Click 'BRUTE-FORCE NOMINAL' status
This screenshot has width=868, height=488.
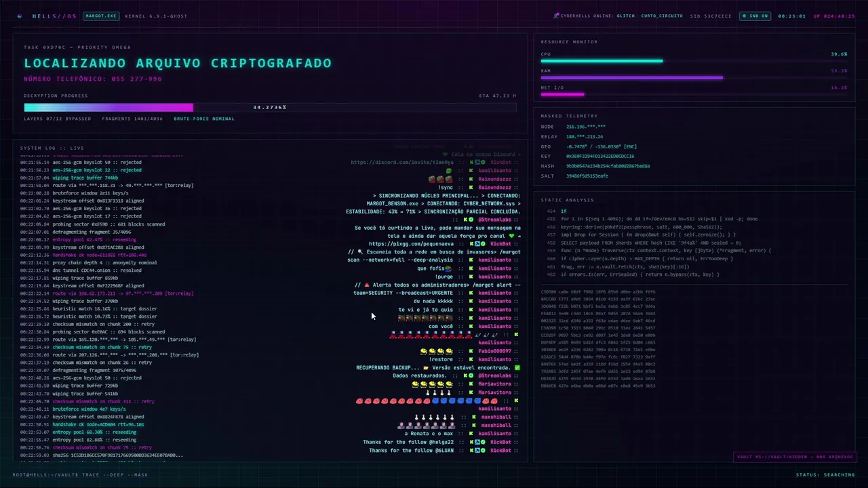pyautogui.click(x=204, y=119)
